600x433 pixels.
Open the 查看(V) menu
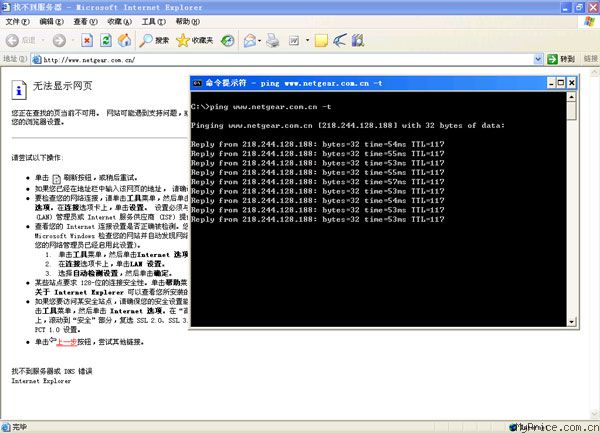pos(85,22)
